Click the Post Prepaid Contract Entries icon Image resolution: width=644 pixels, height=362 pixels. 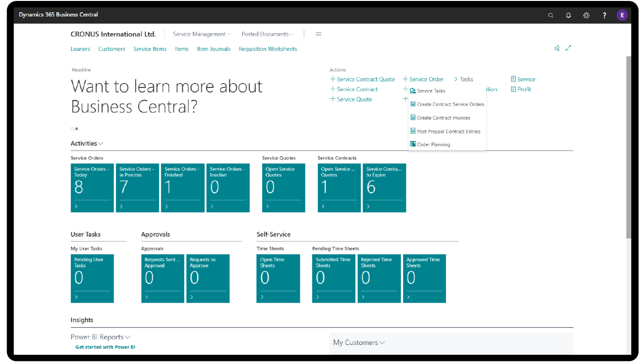pyautogui.click(x=413, y=132)
